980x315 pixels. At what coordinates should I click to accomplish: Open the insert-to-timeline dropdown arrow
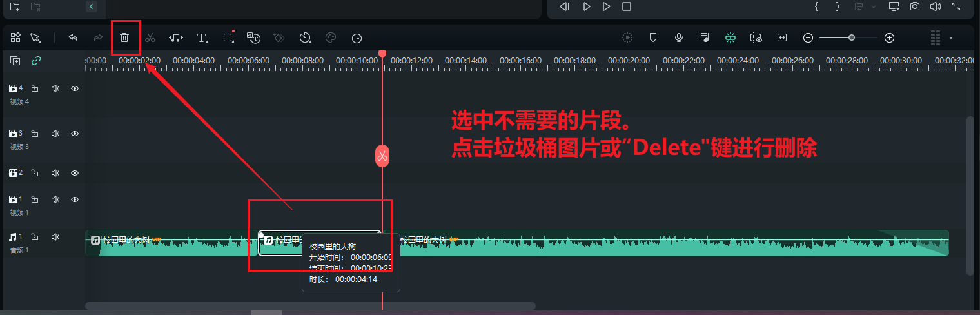[x=874, y=6]
